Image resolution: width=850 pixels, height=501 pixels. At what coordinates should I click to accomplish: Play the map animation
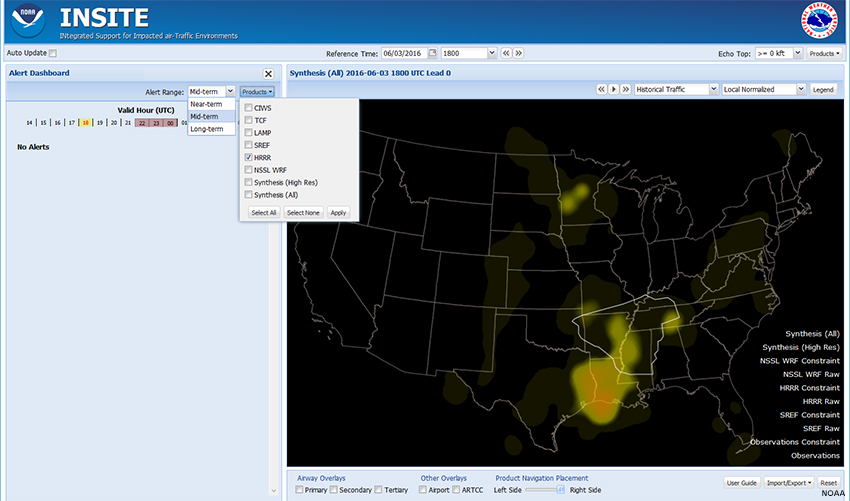[614, 89]
